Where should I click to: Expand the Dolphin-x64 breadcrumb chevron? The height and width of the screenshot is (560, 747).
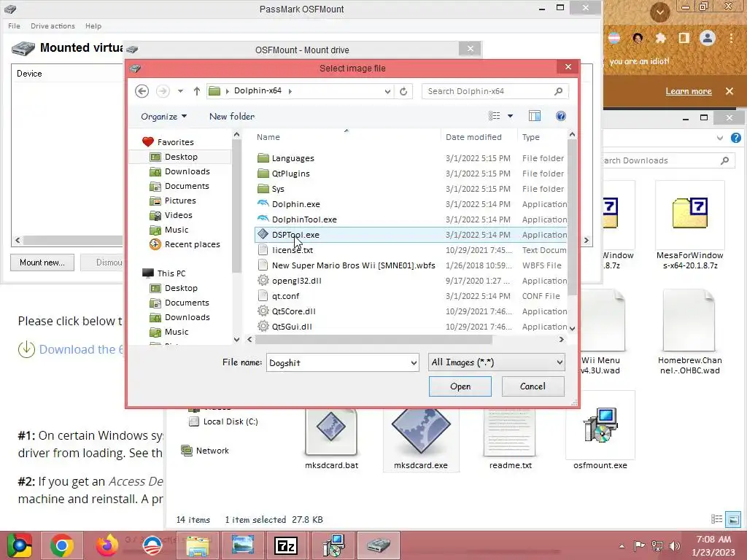tap(290, 91)
